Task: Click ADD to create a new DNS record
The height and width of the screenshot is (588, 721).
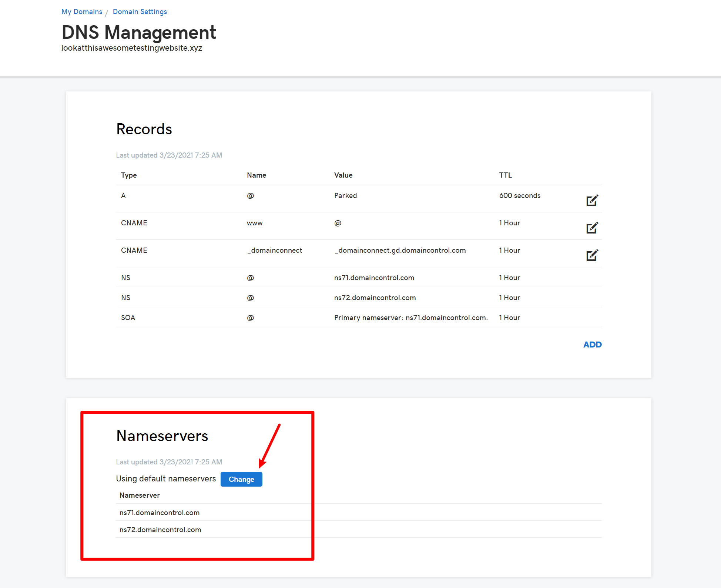Action: 592,345
